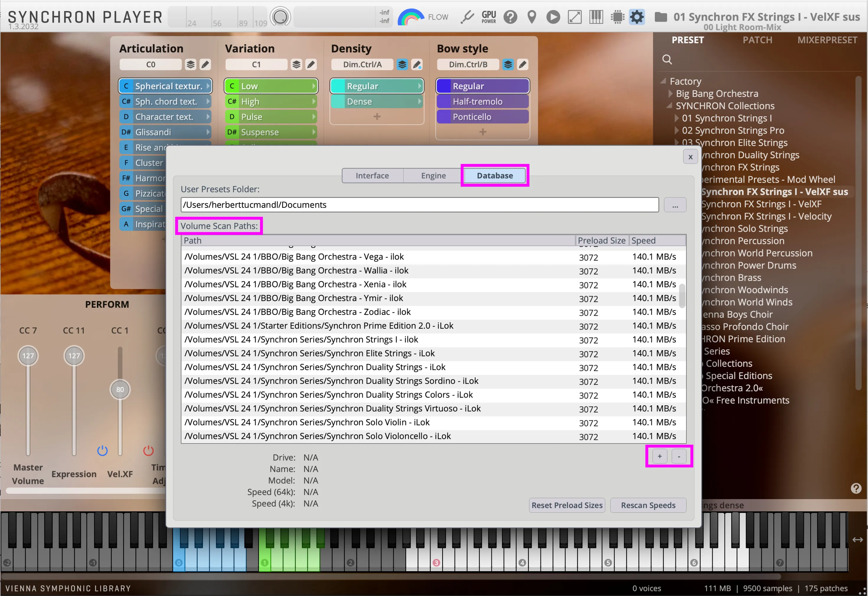Click the Reset Preload Sizes button
Viewport: 868px width, 596px height.
(567, 505)
